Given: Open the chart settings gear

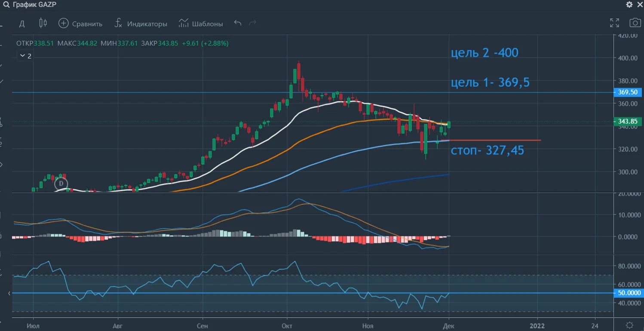Looking at the screenshot, I should point(629,5).
